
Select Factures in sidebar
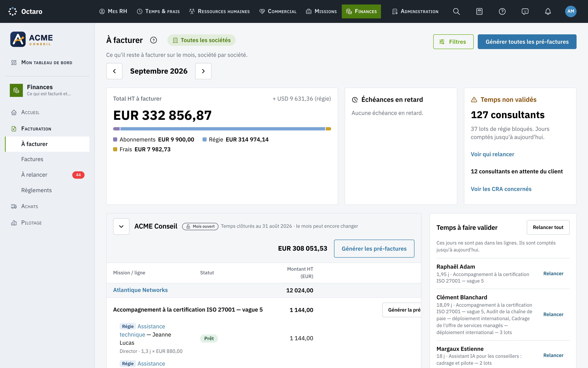coord(47,159)
